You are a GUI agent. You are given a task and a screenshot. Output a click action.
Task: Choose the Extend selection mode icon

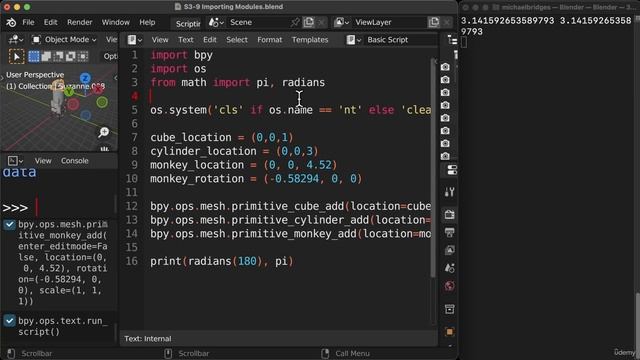[46, 56]
